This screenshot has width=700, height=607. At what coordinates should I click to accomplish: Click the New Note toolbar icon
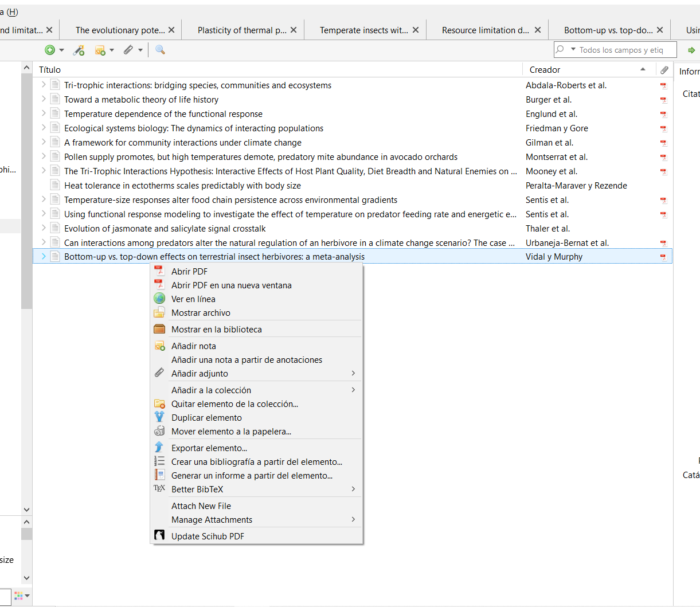click(100, 50)
